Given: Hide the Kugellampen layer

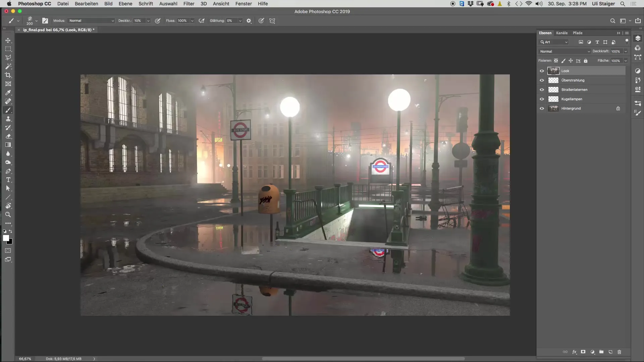Looking at the screenshot, I should [542, 99].
